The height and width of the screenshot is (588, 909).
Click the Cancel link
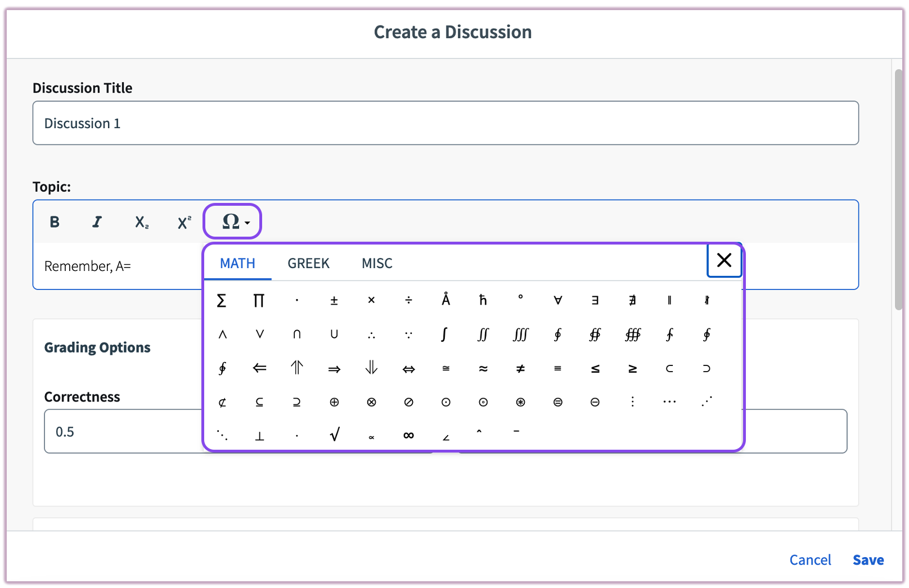tap(809, 560)
